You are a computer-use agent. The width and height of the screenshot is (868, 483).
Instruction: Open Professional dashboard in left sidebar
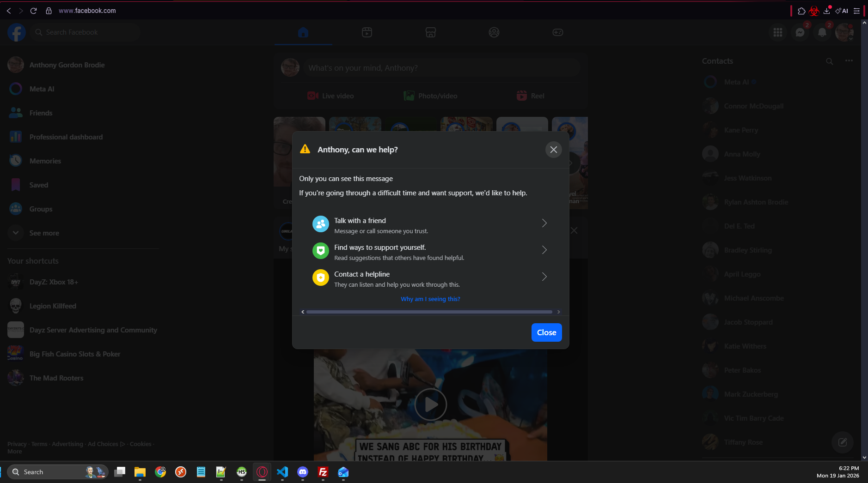[83, 137]
